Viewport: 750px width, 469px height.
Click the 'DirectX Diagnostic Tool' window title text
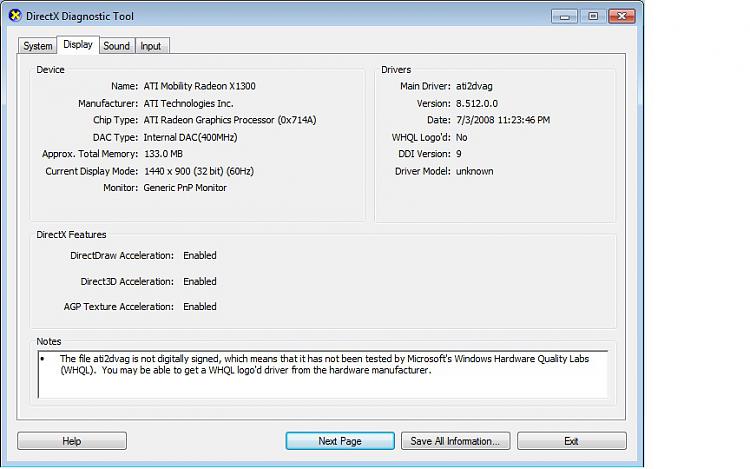point(80,16)
